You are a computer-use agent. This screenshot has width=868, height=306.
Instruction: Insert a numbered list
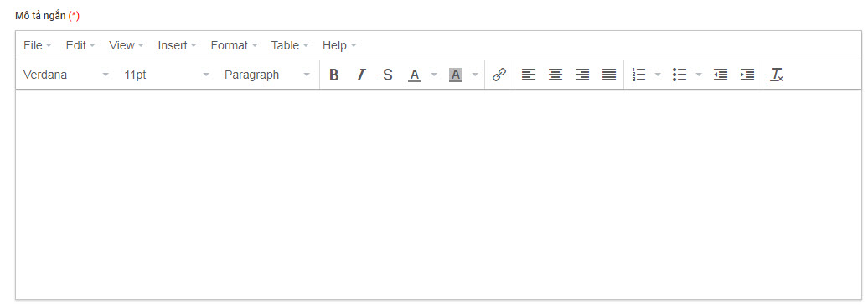click(x=638, y=75)
